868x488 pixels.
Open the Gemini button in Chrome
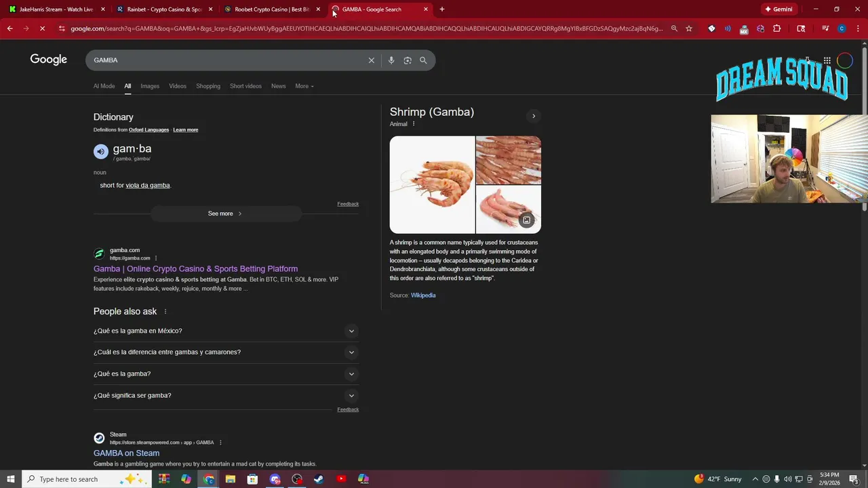tap(778, 9)
